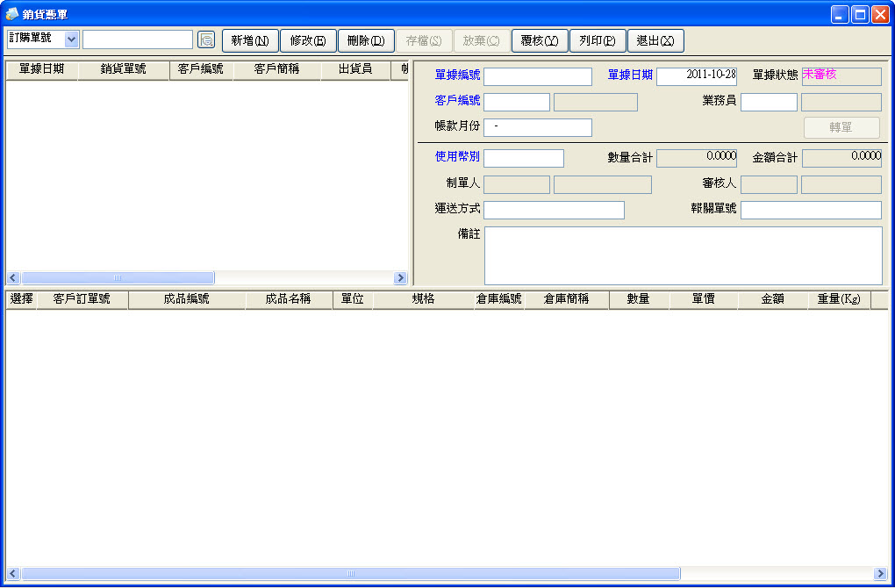
Task: Click the 業務員 code input field
Action: coord(769,102)
